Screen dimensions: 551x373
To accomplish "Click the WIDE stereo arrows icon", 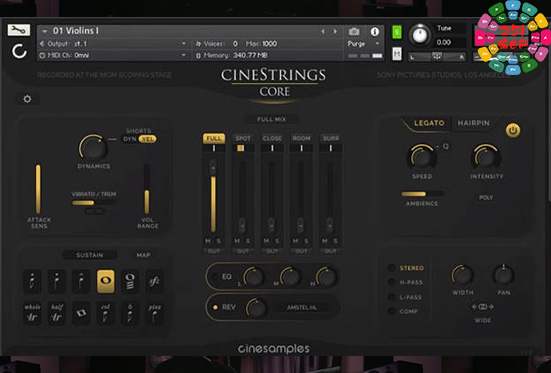I will (x=483, y=307).
